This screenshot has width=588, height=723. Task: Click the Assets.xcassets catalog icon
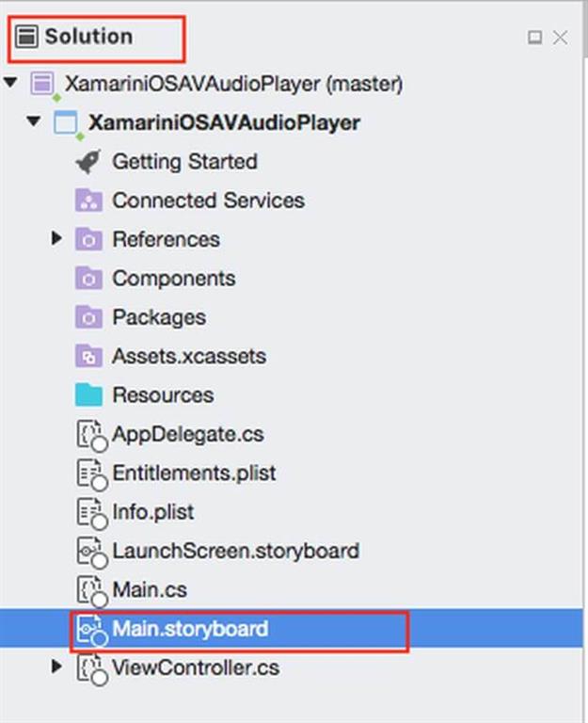88,357
